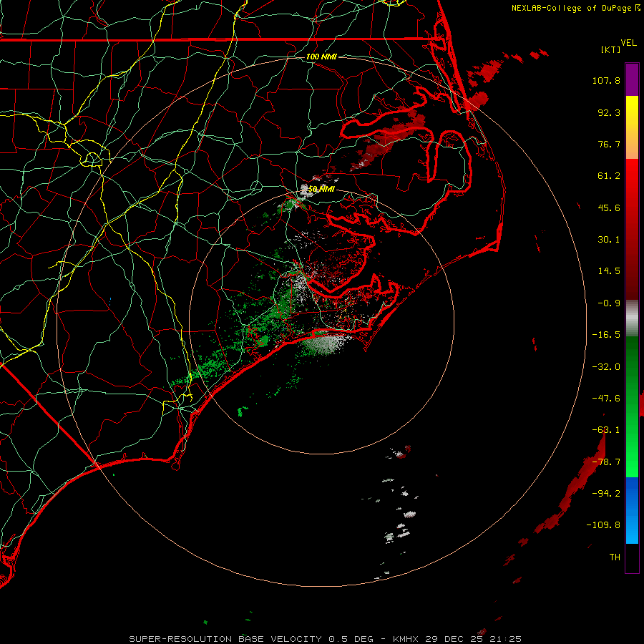
Task: Click the 45.6 velocity scale value
Action: click(609, 208)
